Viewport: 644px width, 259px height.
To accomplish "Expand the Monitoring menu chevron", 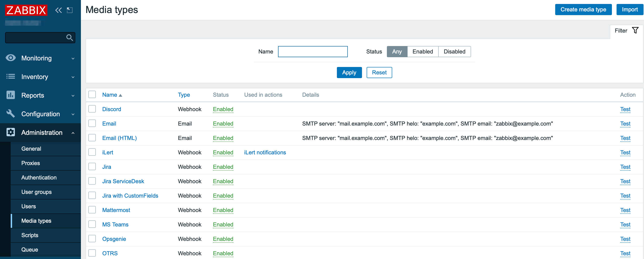I will (73, 59).
